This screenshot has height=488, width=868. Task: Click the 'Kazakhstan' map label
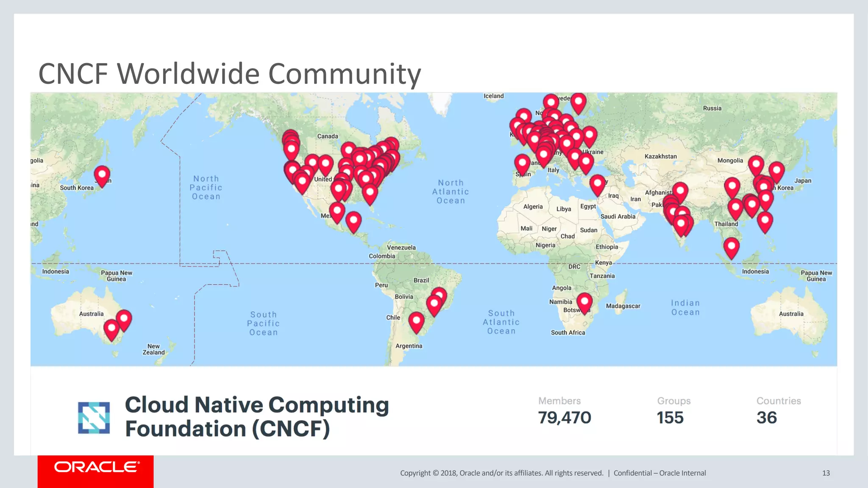tap(661, 156)
